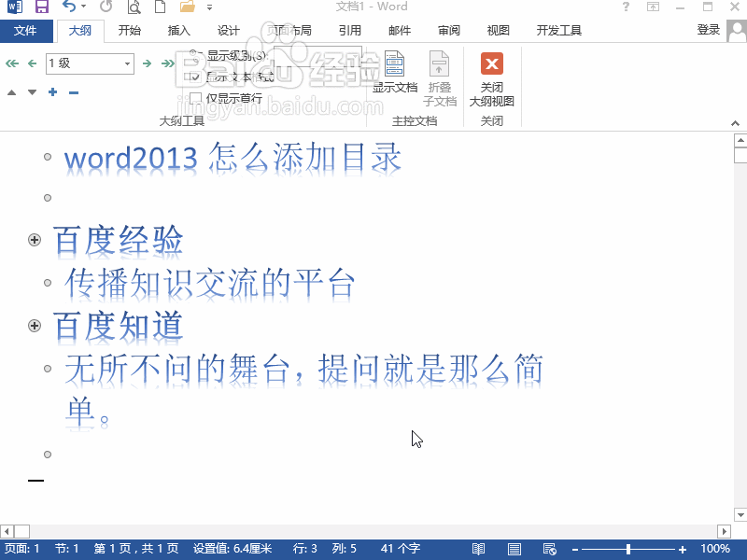Collapse item with blue minus icon
747x560 pixels.
(x=74, y=92)
